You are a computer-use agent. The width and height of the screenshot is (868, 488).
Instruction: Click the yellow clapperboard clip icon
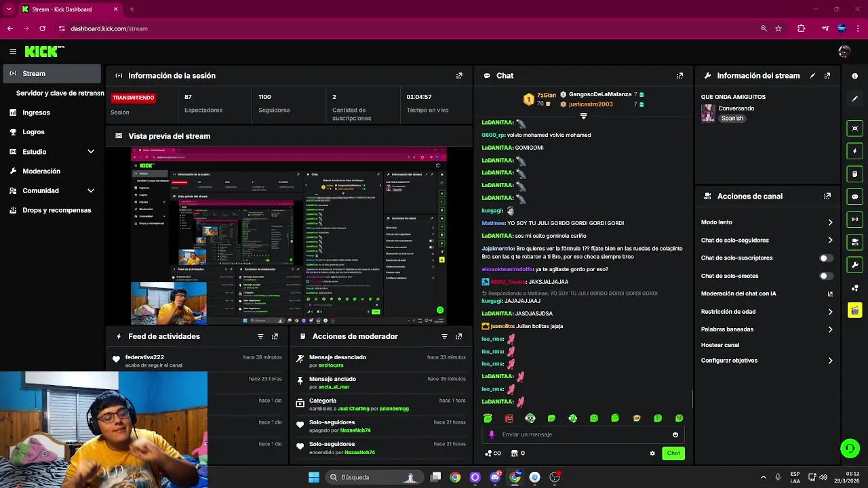(x=854, y=310)
